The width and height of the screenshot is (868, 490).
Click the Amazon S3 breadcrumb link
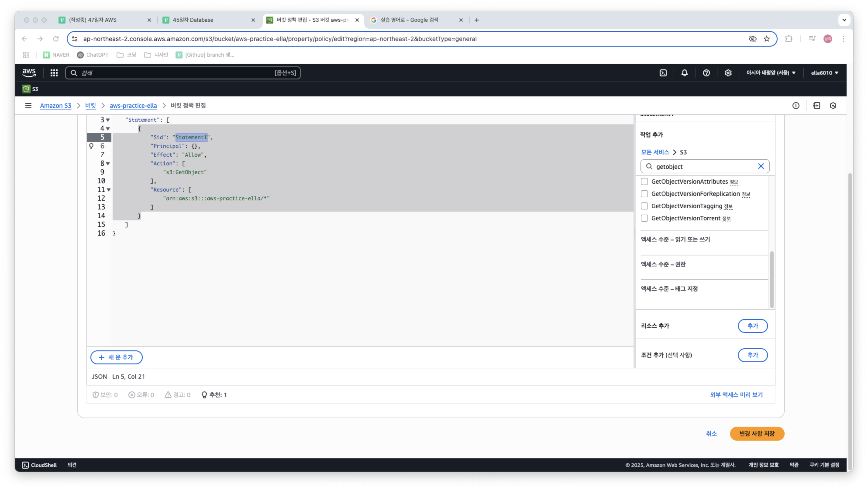[56, 105]
